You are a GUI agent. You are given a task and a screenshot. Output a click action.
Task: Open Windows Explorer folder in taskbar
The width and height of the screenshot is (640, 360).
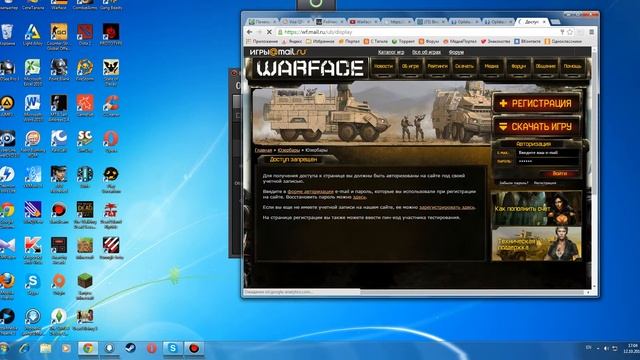pos(46,349)
